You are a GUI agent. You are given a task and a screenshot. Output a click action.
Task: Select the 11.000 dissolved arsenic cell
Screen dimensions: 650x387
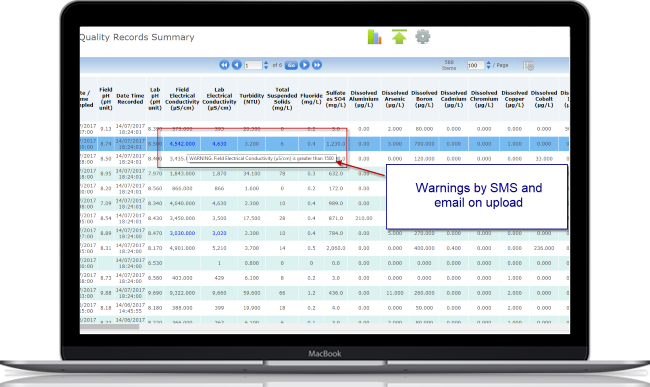coord(395,293)
